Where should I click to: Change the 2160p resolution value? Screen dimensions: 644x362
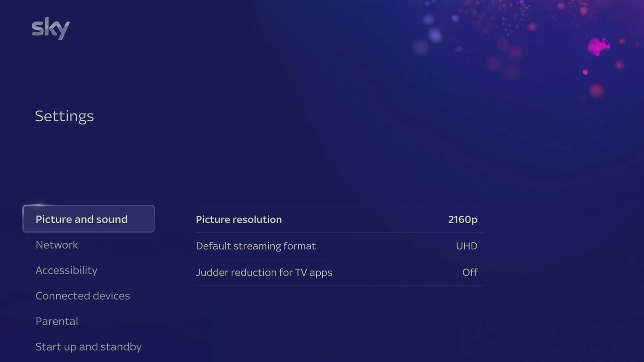pyautogui.click(x=463, y=220)
